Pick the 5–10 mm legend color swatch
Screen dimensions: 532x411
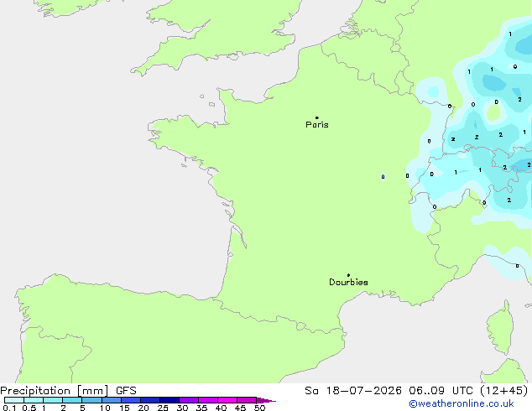point(91,400)
